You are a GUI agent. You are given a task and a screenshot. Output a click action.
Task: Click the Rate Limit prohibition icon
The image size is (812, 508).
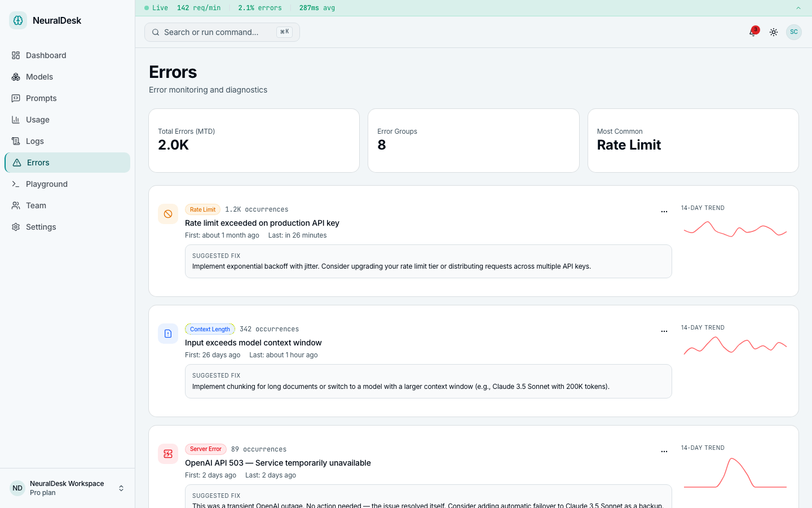pyautogui.click(x=168, y=214)
